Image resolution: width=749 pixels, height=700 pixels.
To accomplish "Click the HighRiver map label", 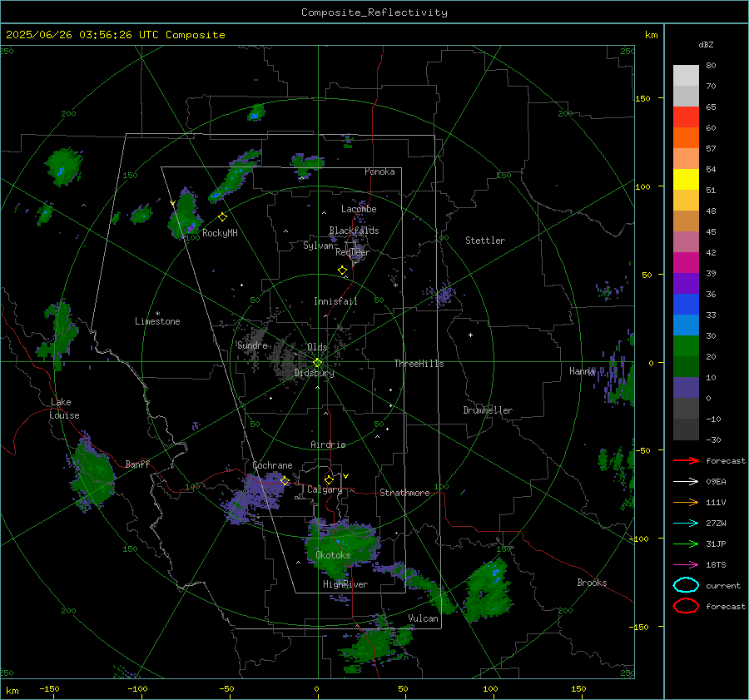I will point(345,584).
